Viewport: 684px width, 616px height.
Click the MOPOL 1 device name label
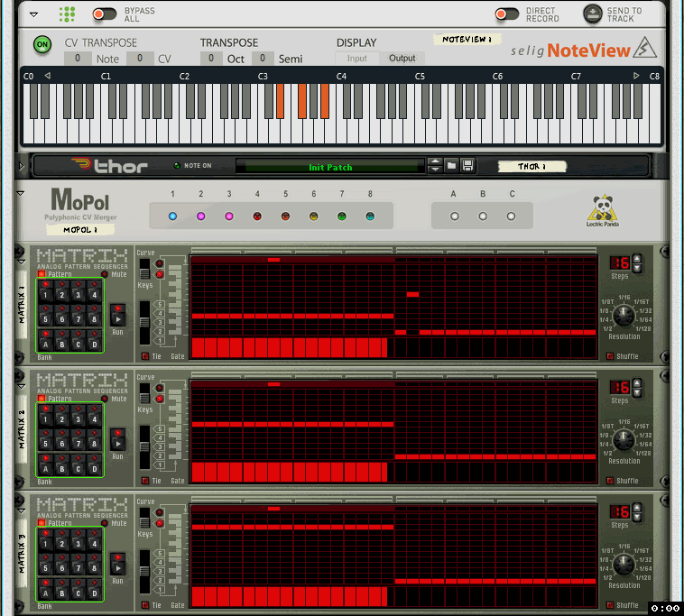[x=80, y=230]
